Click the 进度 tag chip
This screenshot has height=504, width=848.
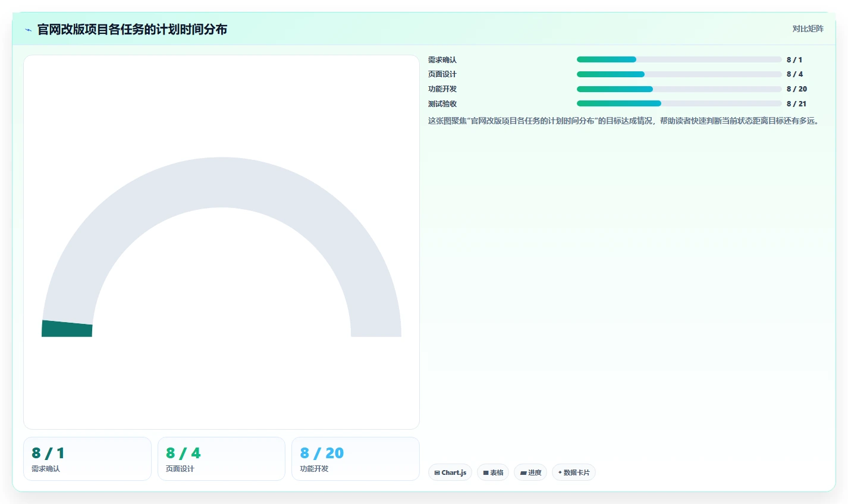click(x=530, y=472)
